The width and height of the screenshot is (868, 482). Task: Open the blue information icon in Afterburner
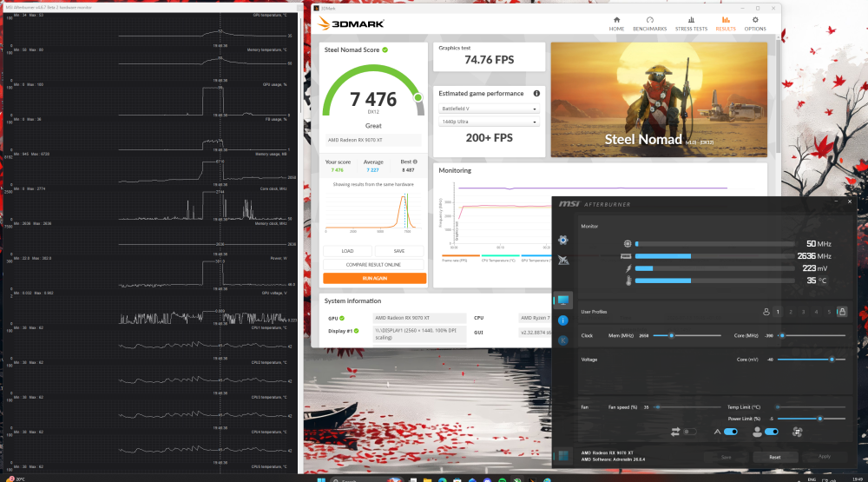(x=563, y=320)
